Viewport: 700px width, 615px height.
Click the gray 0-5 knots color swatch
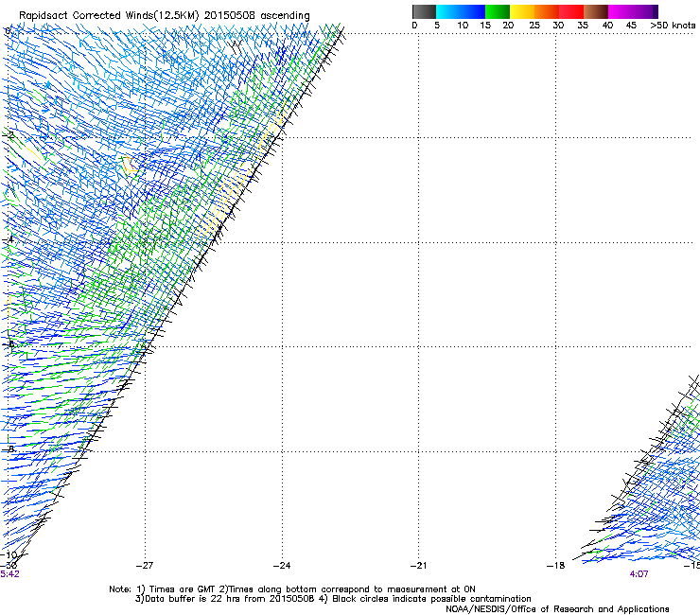tap(424, 11)
